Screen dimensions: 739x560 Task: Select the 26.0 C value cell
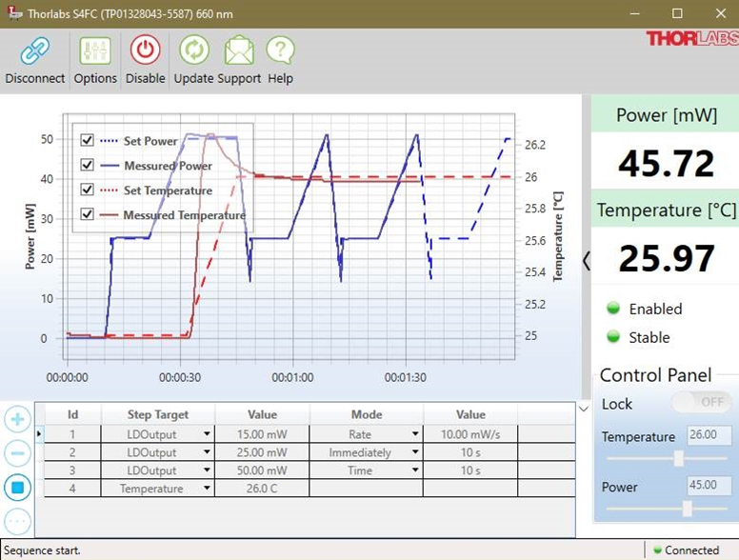click(262, 488)
